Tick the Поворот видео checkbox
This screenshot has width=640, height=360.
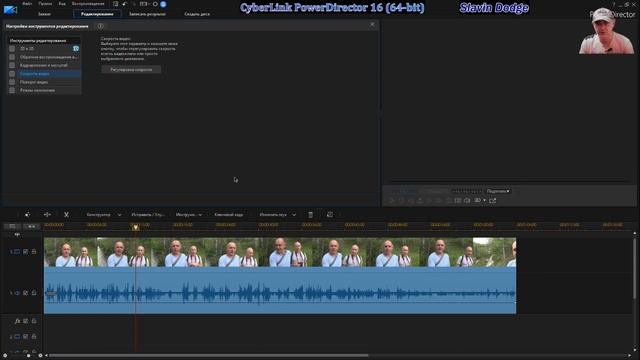tap(12, 82)
